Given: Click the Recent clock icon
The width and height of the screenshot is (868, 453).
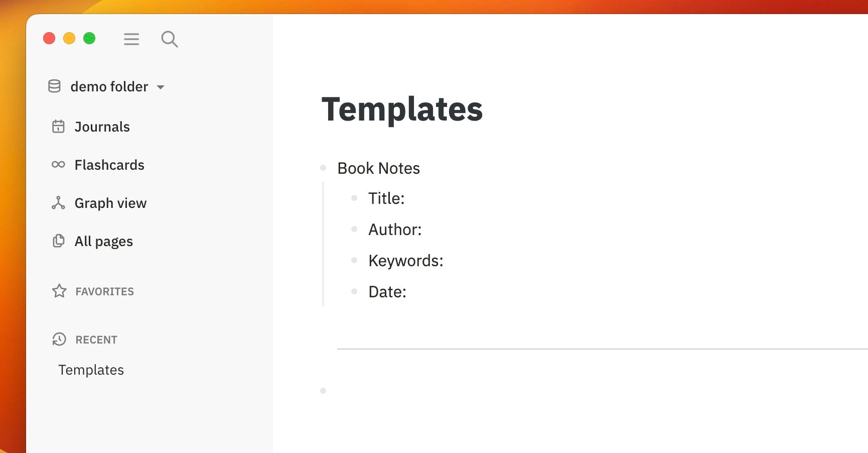Looking at the screenshot, I should pos(59,339).
